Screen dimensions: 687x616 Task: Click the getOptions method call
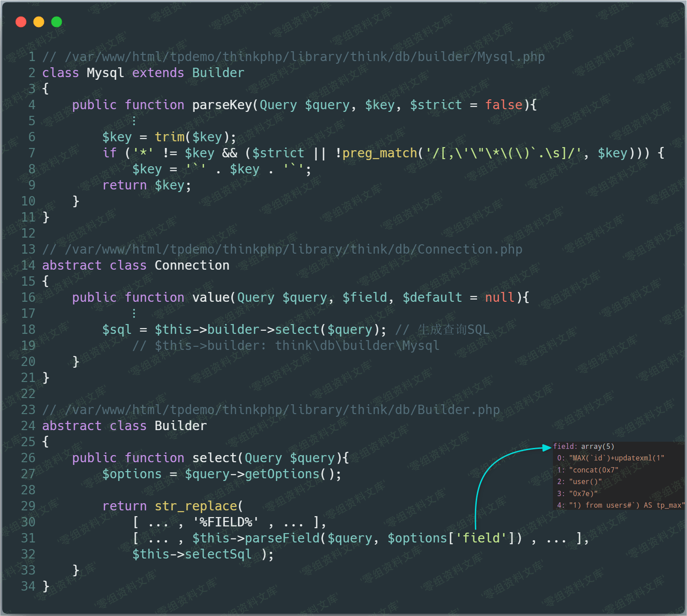click(282, 474)
